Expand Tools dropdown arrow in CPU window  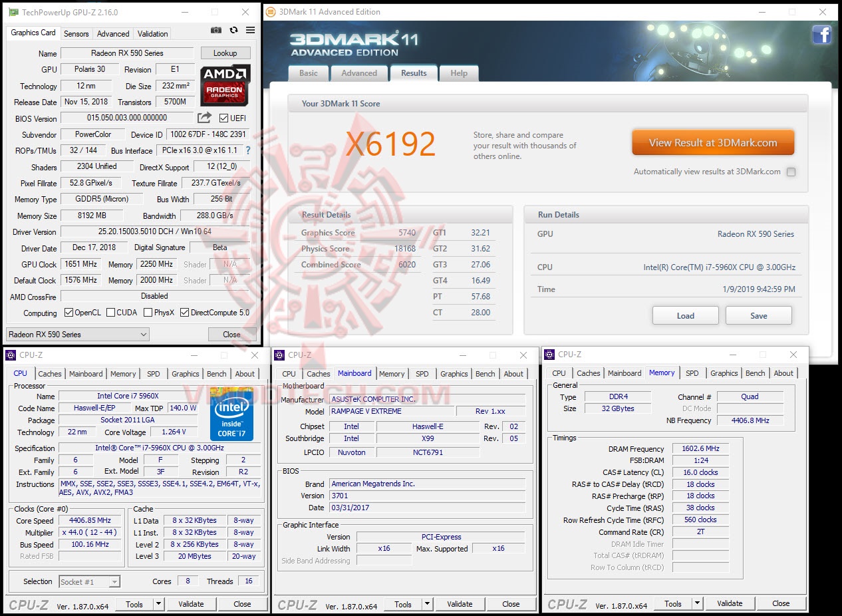click(x=158, y=604)
